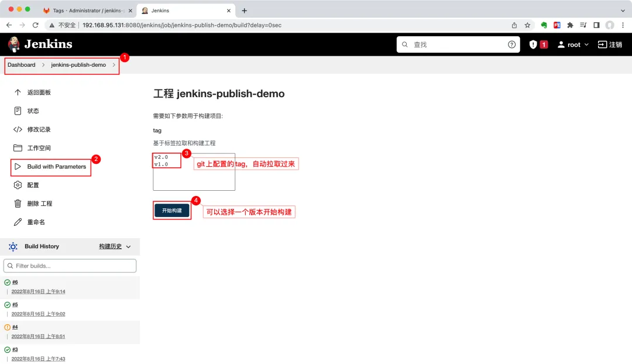Open the Chrome profile avatar icon
632x364 pixels.
coord(610,25)
